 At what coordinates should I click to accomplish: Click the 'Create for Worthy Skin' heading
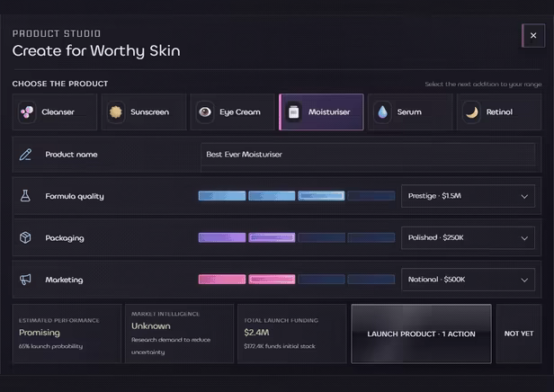[x=96, y=51]
